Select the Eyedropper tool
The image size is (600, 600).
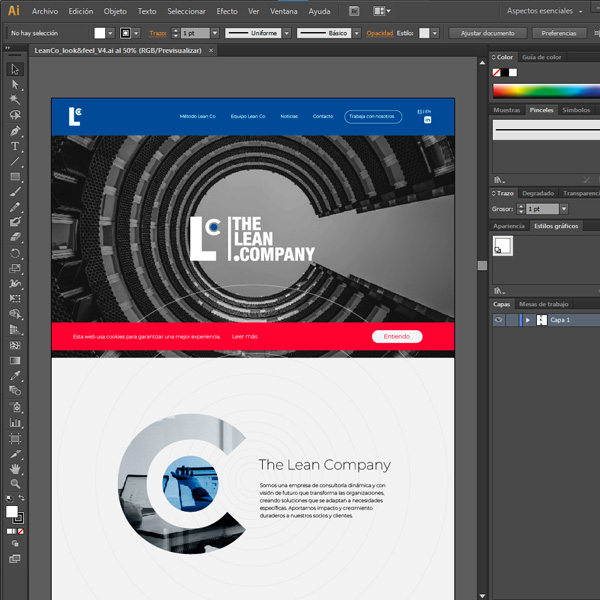15,376
